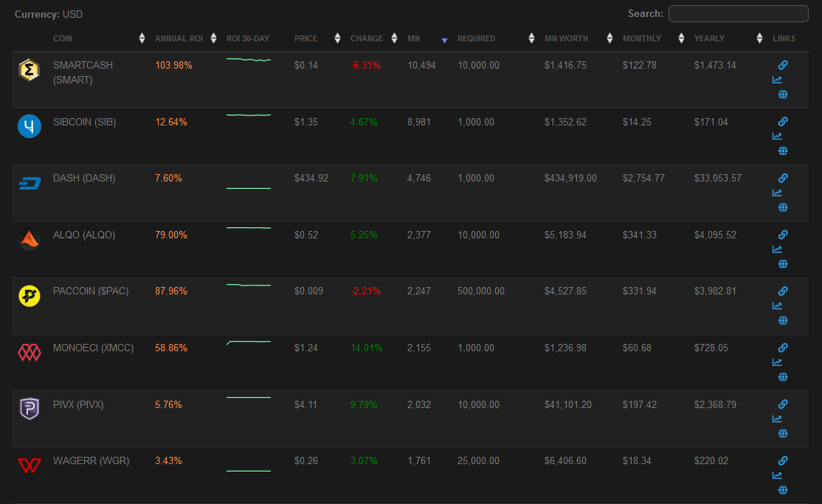822x504 pixels.
Task: Open Monoeci website globe icon
Action: 783,377
